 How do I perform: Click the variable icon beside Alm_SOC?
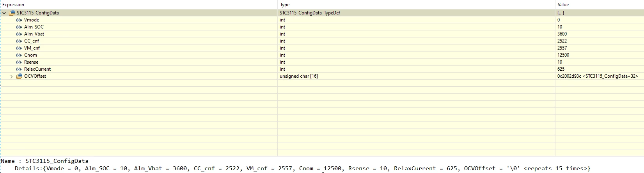coord(19,27)
